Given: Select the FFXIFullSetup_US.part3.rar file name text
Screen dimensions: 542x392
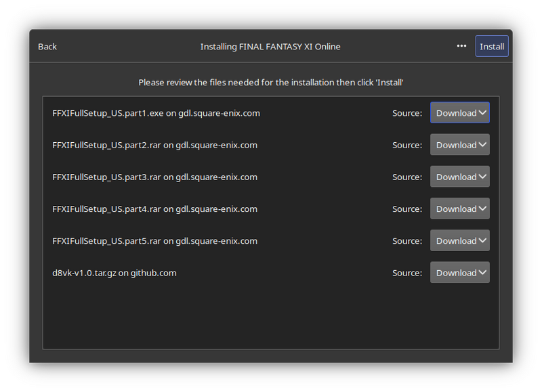Looking at the screenshot, I should [x=106, y=177].
